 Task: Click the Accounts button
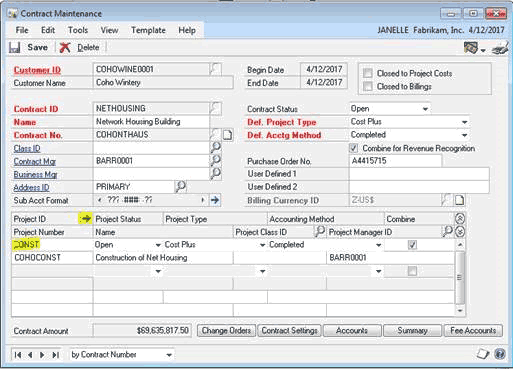(352, 331)
